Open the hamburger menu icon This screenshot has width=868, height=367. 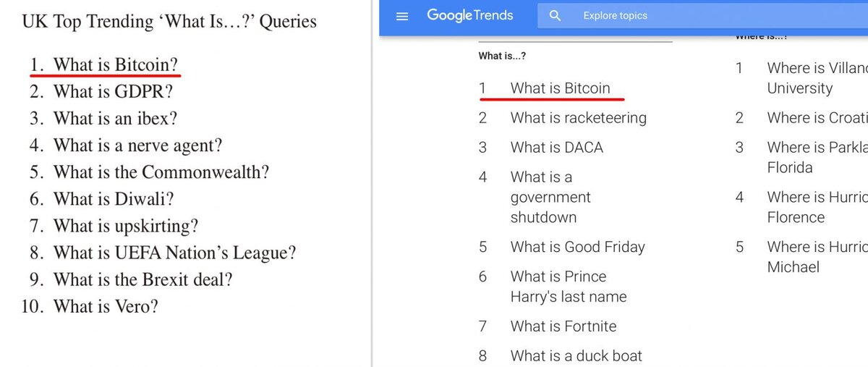tap(403, 15)
